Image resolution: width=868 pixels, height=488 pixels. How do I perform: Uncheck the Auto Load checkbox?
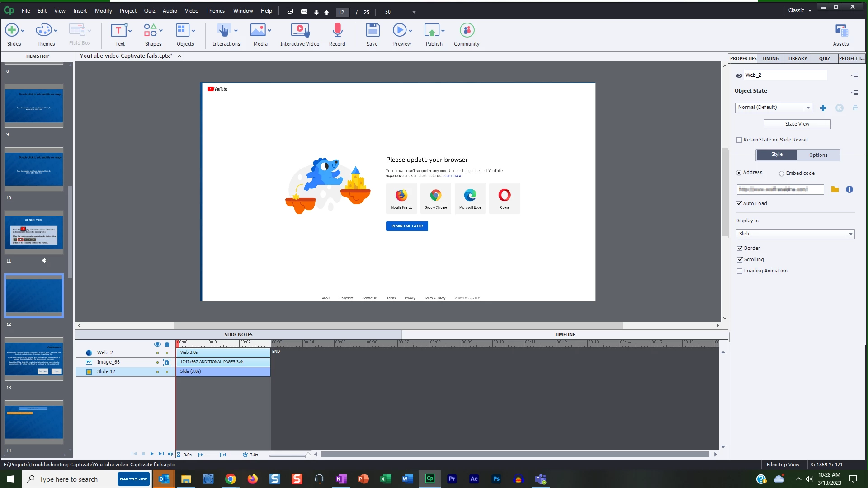740,204
